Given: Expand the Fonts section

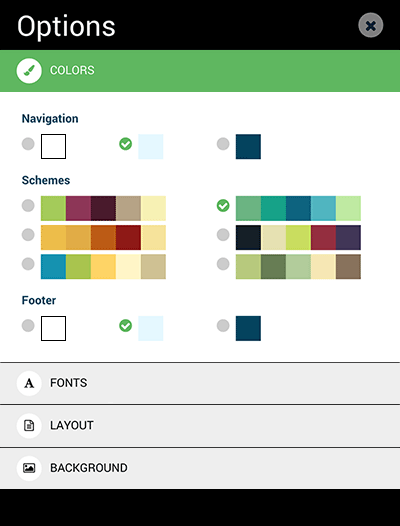Looking at the screenshot, I should tap(200, 383).
